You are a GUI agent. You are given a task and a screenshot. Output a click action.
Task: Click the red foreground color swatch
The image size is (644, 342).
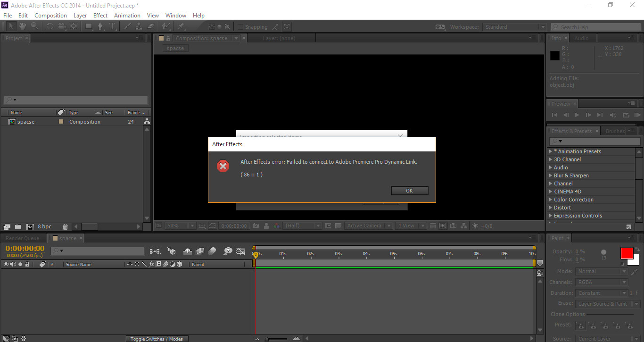click(x=627, y=253)
